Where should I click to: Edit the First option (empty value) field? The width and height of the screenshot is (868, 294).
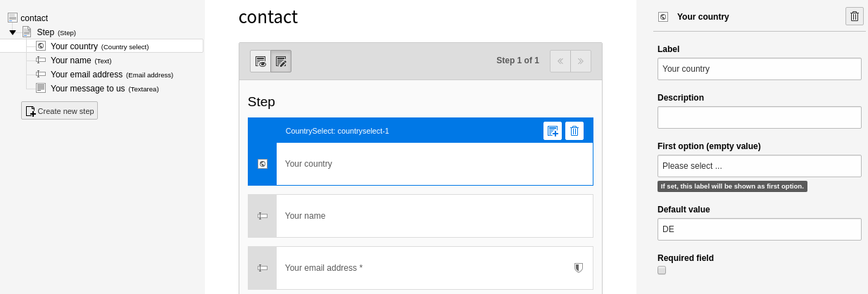760,166
